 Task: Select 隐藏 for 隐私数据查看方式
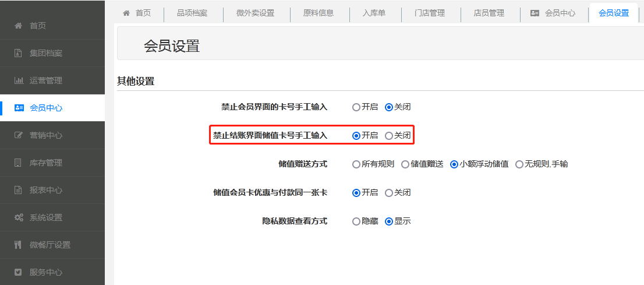pyautogui.click(x=356, y=221)
